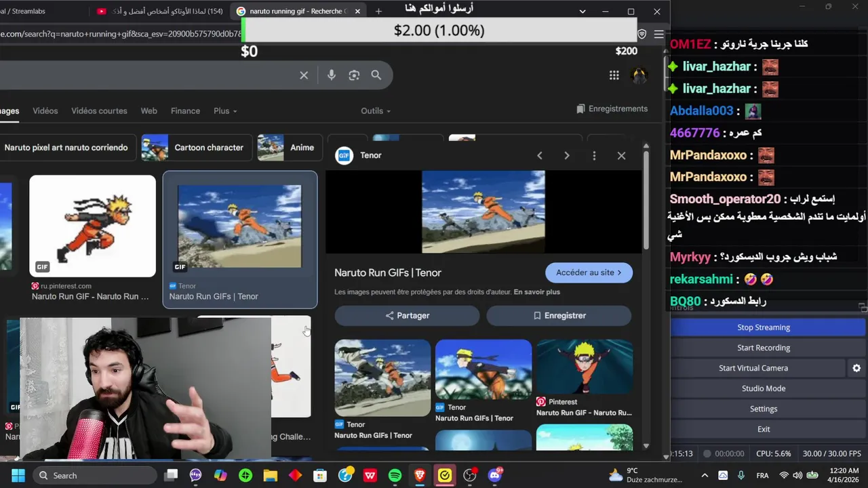Open the Google apps grid
The height and width of the screenshot is (488, 868).
[614, 75]
